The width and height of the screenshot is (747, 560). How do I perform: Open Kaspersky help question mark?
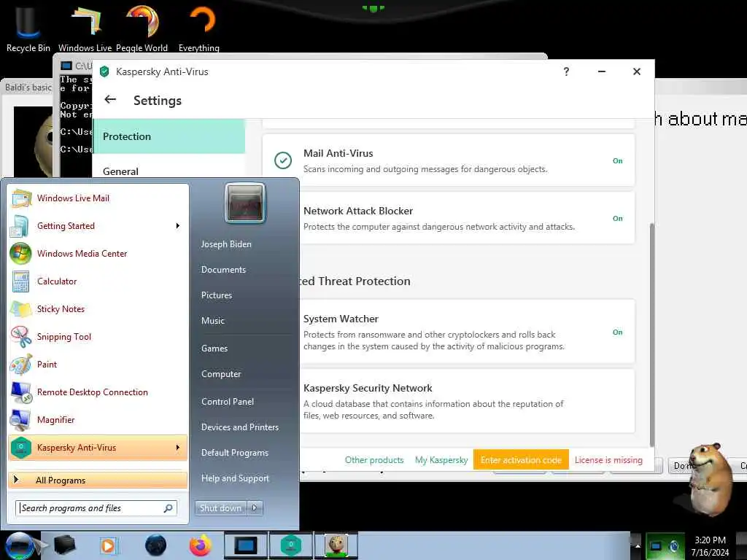tap(566, 71)
